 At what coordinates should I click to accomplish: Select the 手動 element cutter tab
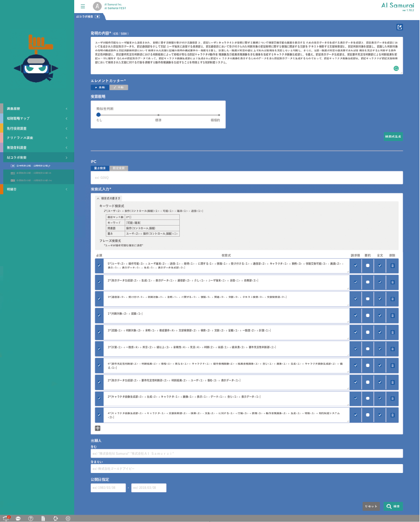119,87
